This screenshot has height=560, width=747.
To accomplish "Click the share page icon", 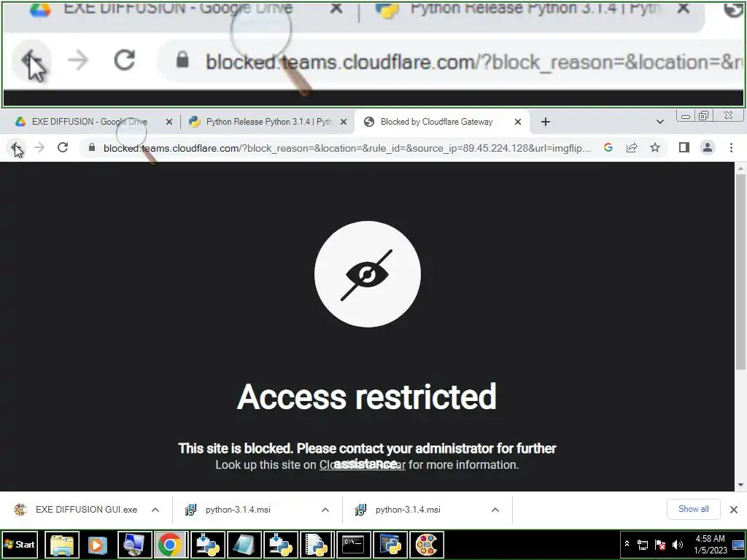I will [632, 147].
